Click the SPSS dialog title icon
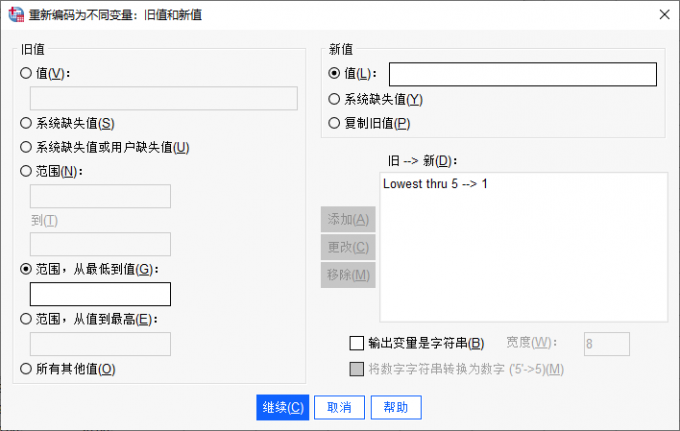Viewport: 680px width, 431px height. coord(16,14)
